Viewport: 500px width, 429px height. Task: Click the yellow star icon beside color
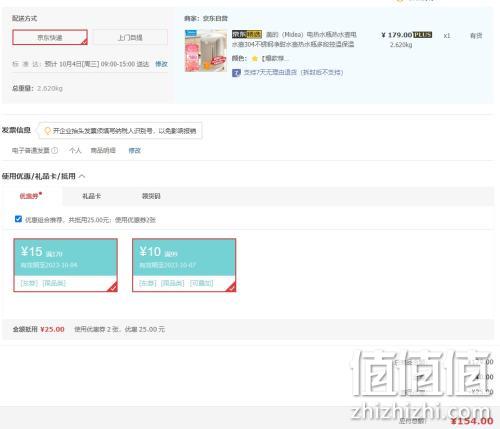point(255,59)
